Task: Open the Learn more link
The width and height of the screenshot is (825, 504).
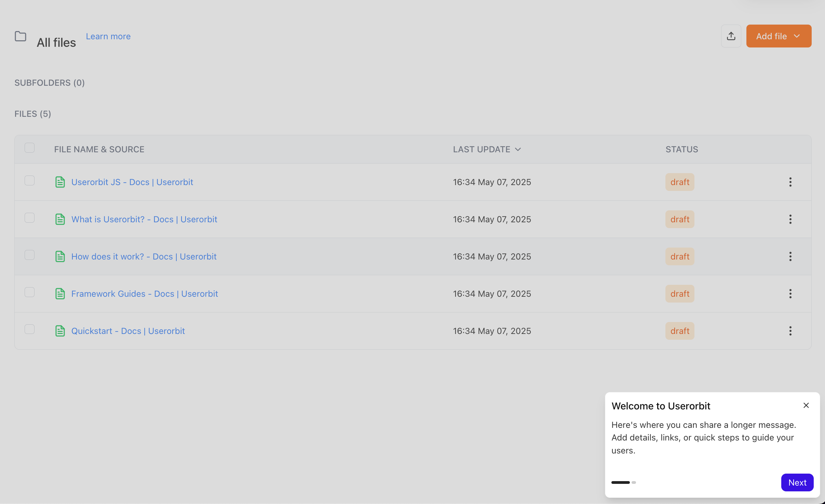Action: click(x=108, y=36)
